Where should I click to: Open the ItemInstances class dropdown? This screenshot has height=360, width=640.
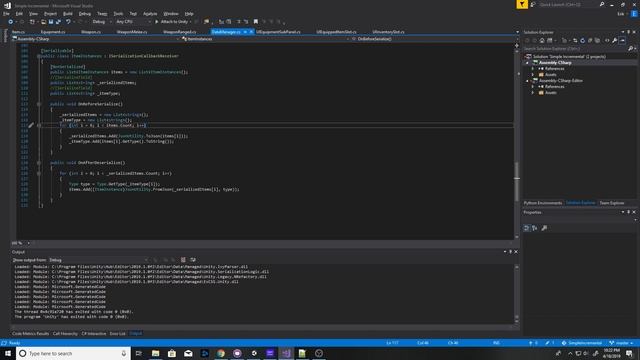tap(265, 39)
